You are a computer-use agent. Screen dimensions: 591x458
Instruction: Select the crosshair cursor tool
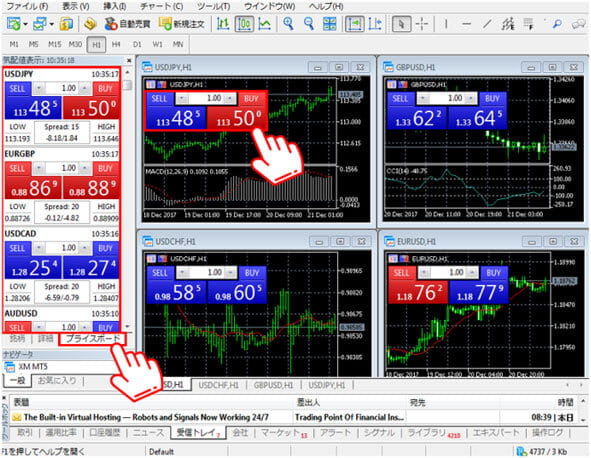click(422, 24)
